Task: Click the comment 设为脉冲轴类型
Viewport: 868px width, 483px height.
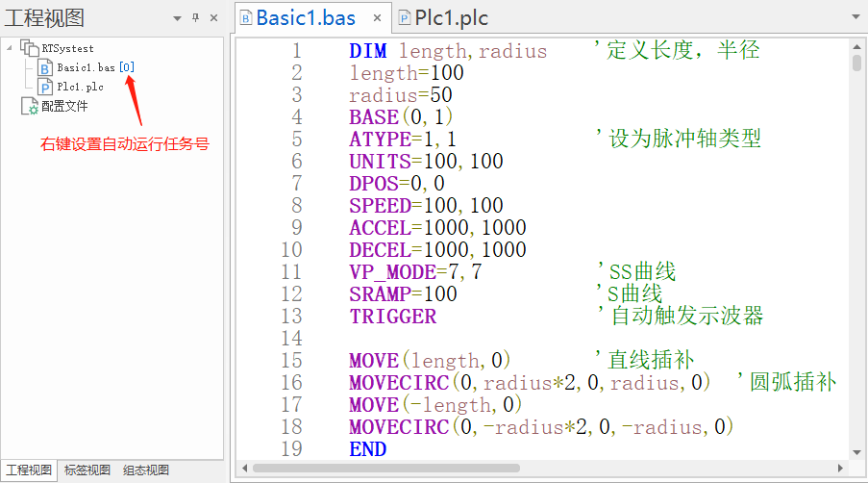Action: pyautogui.click(x=680, y=139)
